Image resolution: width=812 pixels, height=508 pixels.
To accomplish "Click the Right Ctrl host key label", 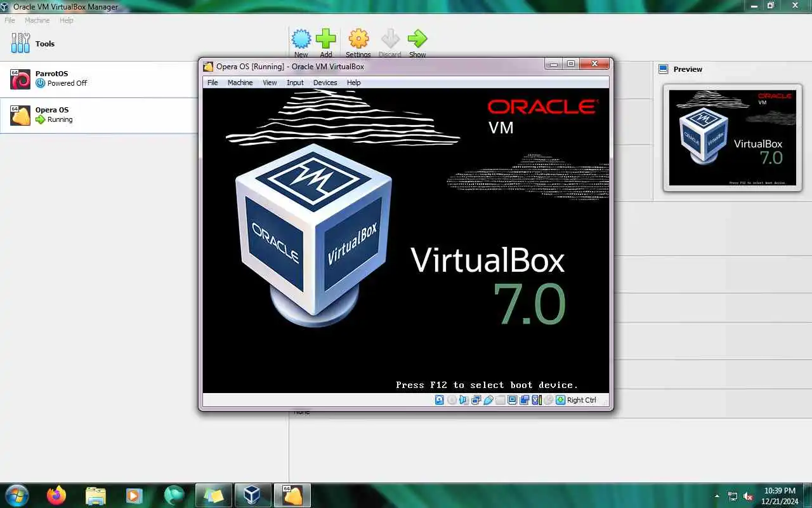I will (x=582, y=400).
